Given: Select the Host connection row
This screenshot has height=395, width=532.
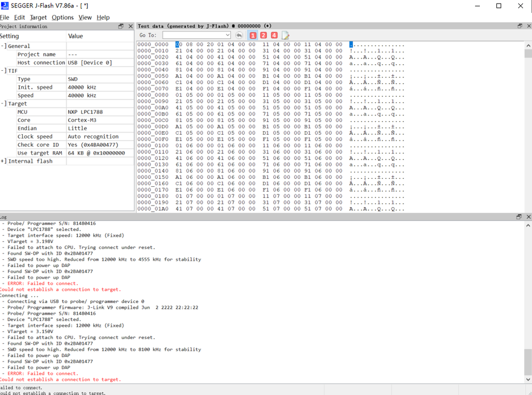Looking at the screenshot, I should tap(67, 62).
